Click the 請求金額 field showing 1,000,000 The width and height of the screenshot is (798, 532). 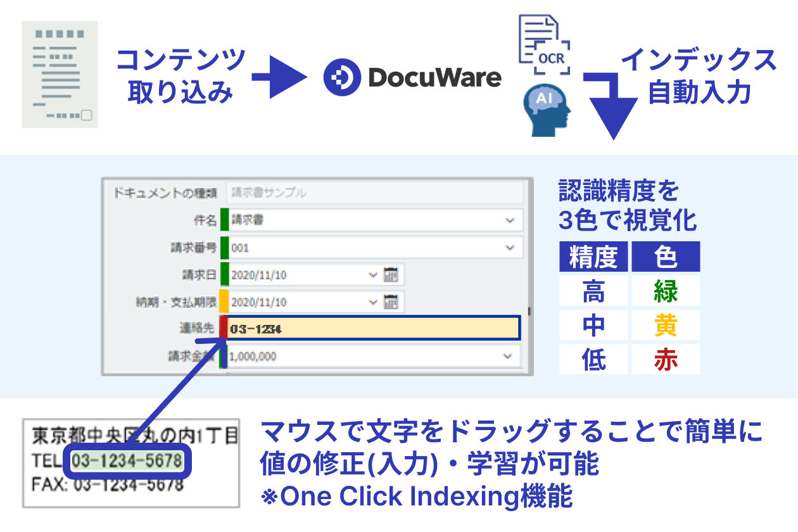(373, 357)
